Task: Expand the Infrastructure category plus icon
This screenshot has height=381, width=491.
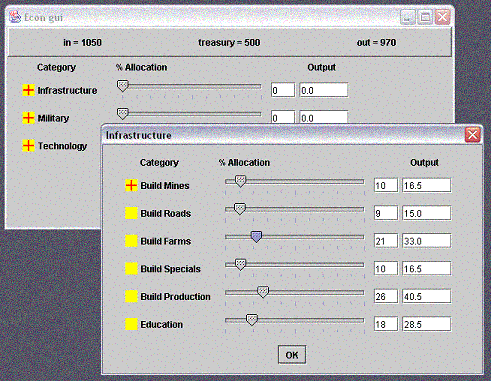Action: pos(28,90)
